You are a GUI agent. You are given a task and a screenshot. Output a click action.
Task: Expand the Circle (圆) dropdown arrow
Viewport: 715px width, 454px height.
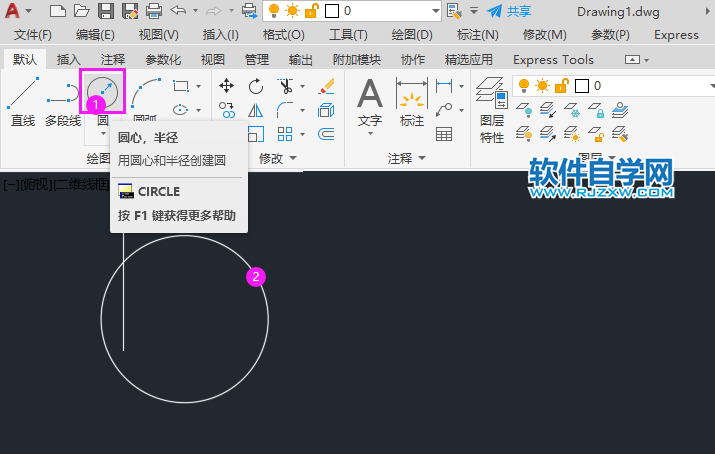[x=102, y=133]
